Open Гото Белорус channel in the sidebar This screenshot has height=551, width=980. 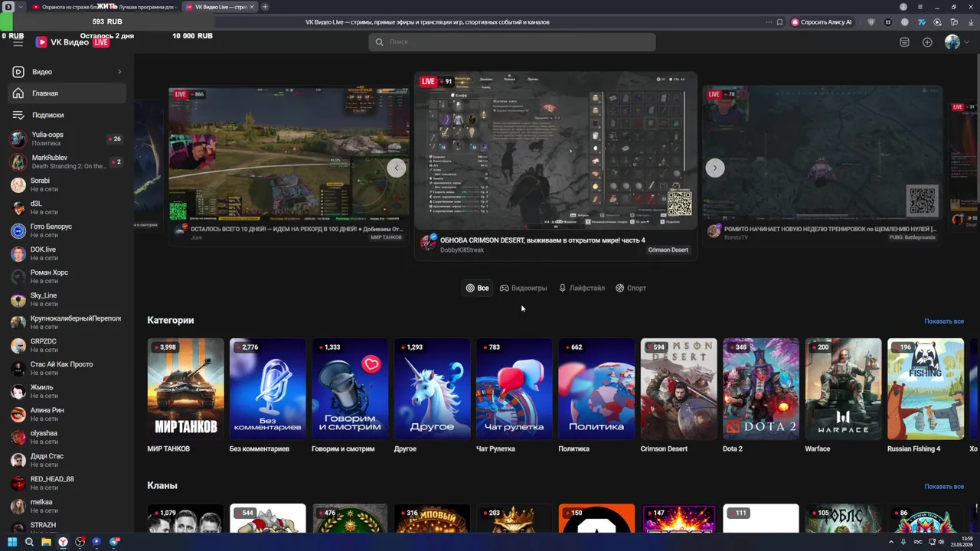point(67,230)
